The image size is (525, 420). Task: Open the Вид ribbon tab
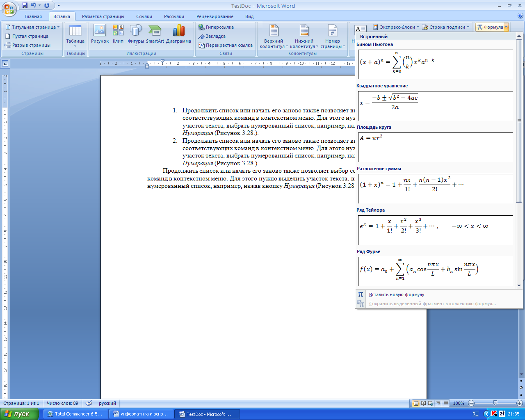point(249,16)
